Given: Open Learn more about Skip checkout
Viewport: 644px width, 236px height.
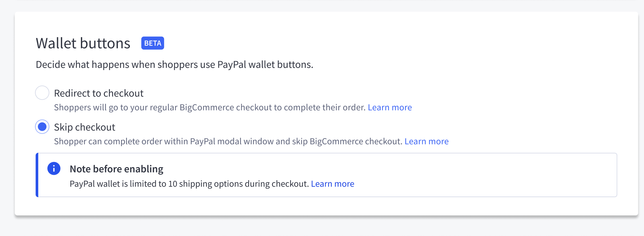Looking at the screenshot, I should pyautogui.click(x=426, y=141).
